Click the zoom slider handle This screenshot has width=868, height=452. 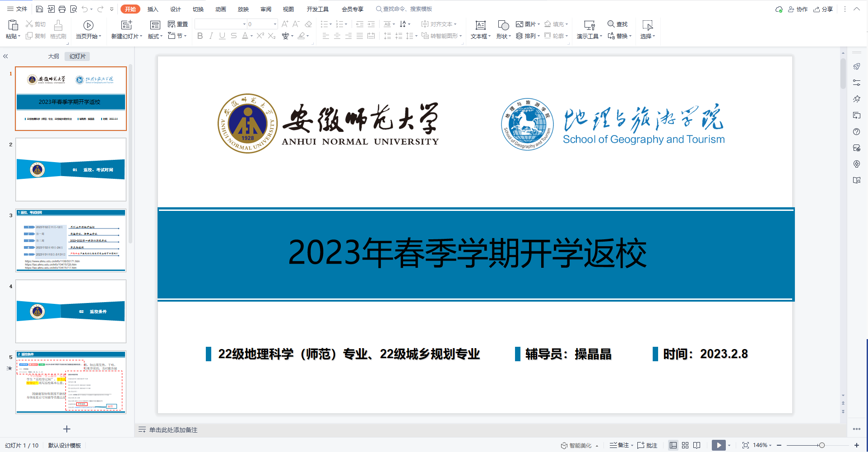822,445
